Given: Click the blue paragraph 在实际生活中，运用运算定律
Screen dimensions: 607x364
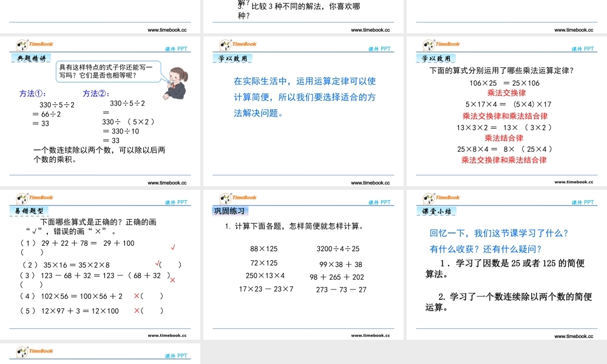Looking at the screenshot, I should coord(305,97).
